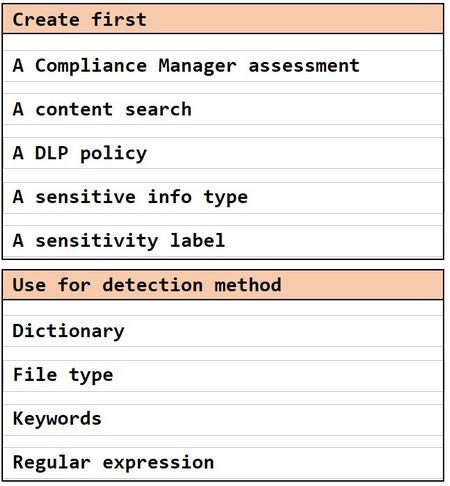This screenshot has height=486, width=450.
Task: Pick 'Keywords' detection method
Action: pos(223,419)
